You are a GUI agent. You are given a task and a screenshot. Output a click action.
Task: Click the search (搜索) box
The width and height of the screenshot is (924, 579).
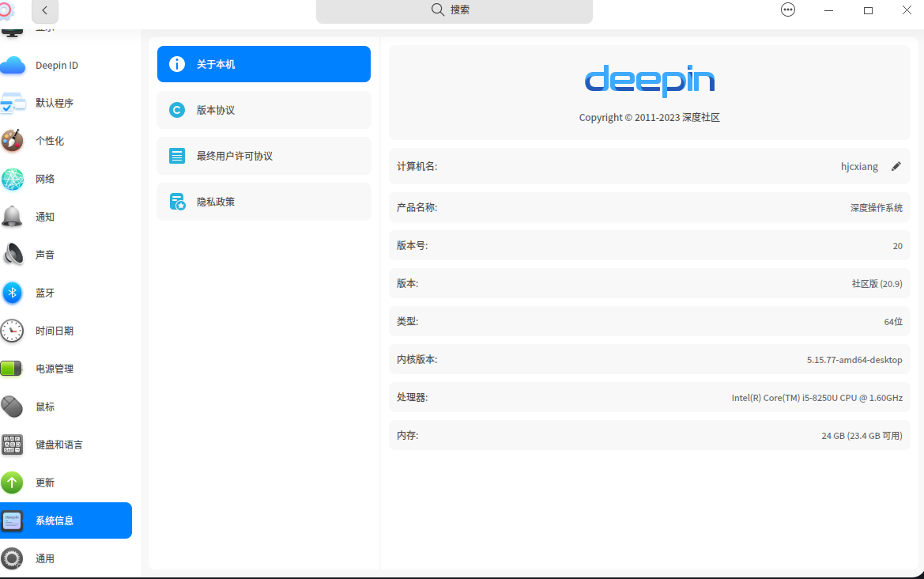tap(454, 10)
